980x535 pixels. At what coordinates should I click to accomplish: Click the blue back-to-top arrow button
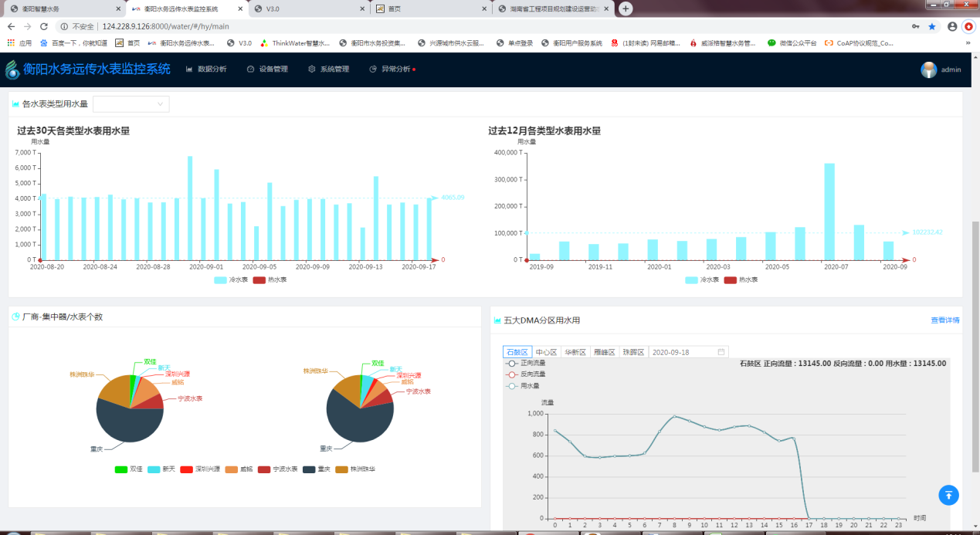pos(948,495)
